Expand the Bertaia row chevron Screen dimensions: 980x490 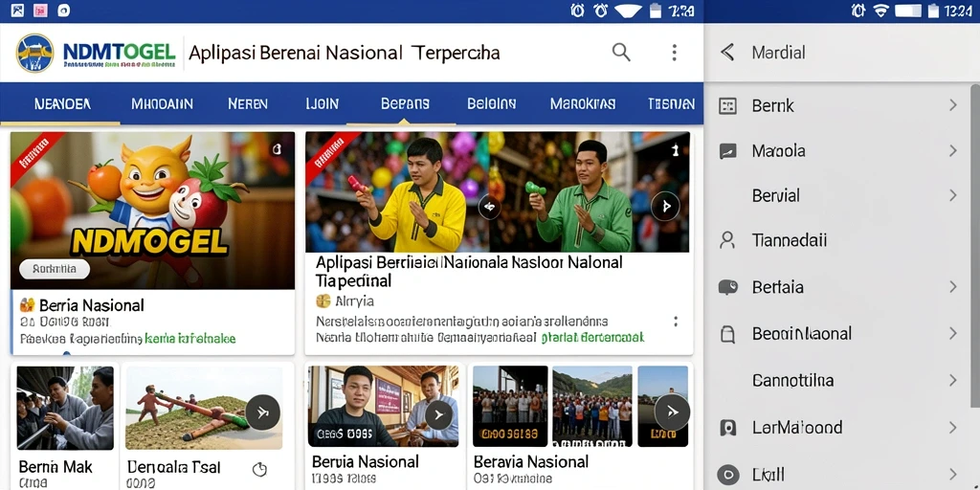(953, 287)
